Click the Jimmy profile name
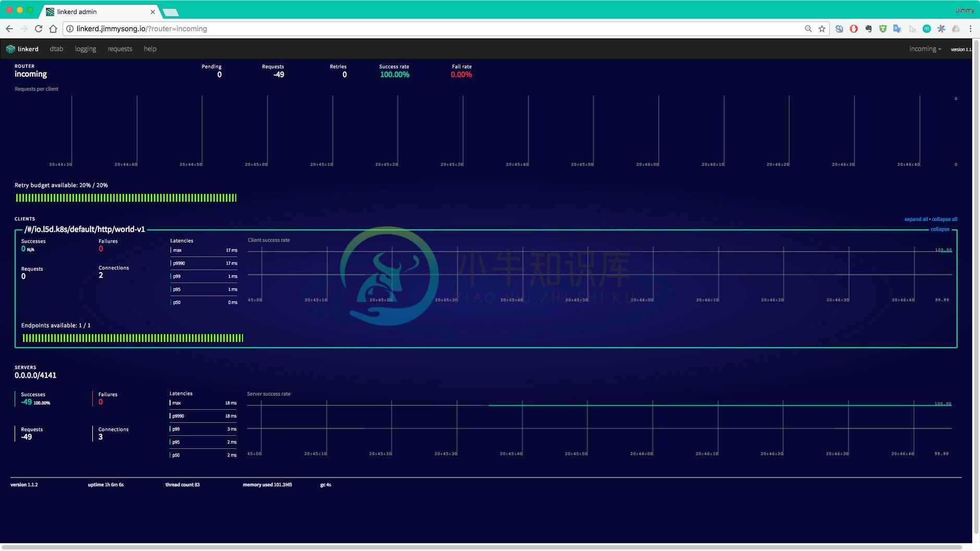Screen dimensions: 980x551 coord(965,10)
